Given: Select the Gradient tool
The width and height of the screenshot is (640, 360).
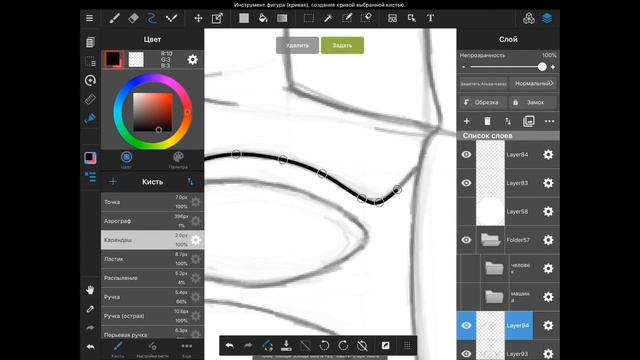Looking at the screenshot, I should pyautogui.click(x=282, y=18).
